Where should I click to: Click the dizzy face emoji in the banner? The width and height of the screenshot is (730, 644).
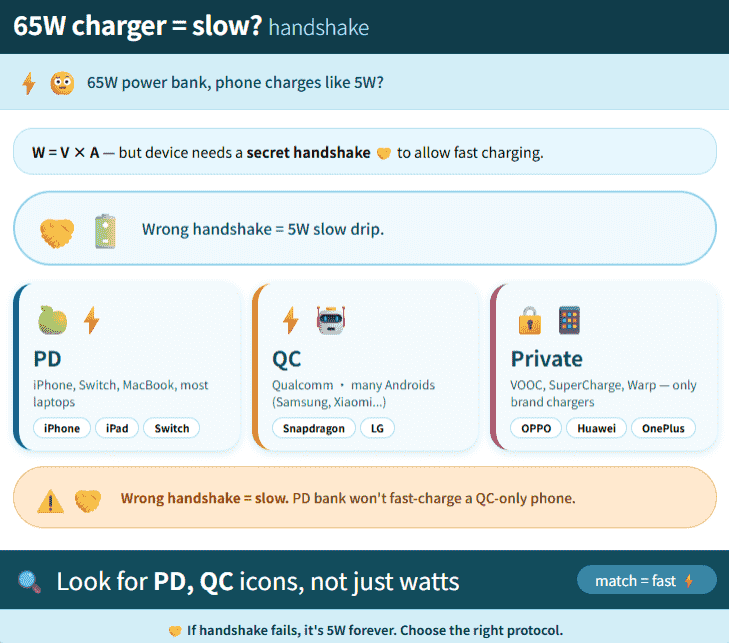click(62, 83)
